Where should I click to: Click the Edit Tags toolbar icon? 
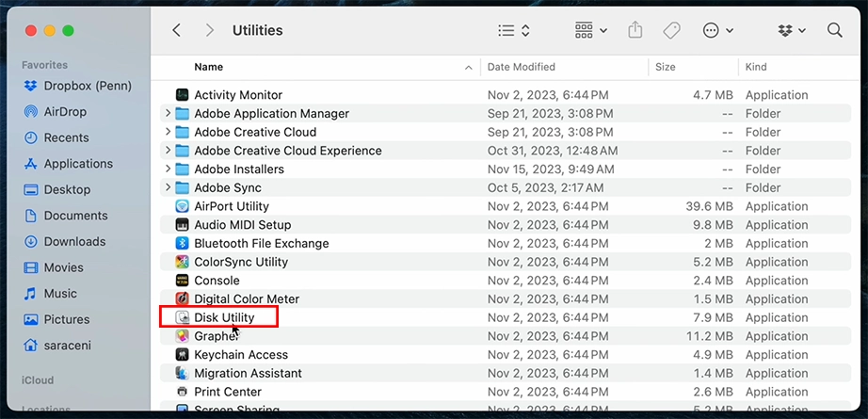point(671,30)
